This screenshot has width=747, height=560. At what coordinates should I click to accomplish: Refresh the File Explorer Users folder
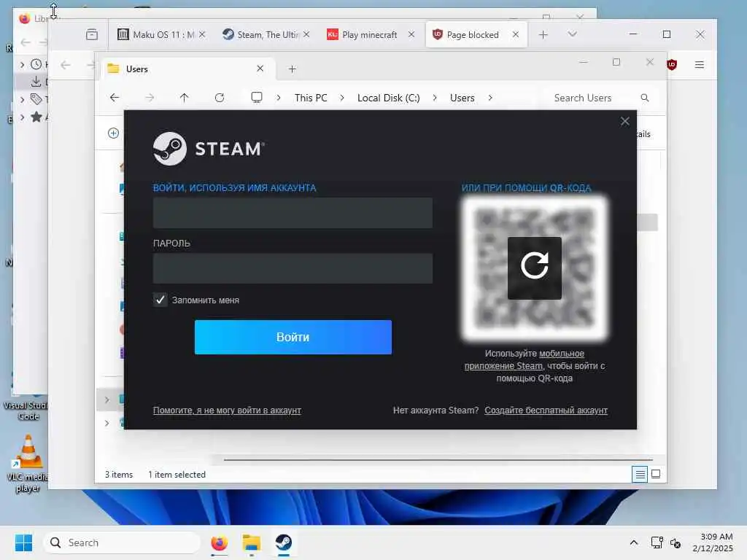[x=219, y=98]
